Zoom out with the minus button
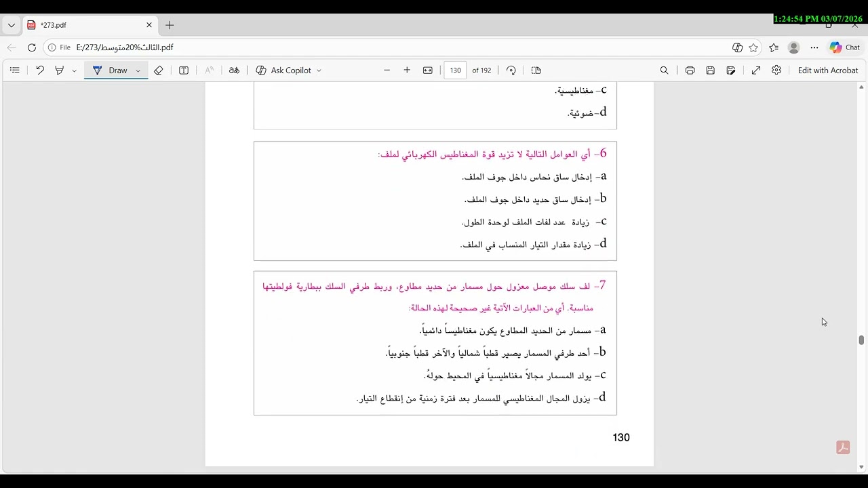 pos(387,70)
